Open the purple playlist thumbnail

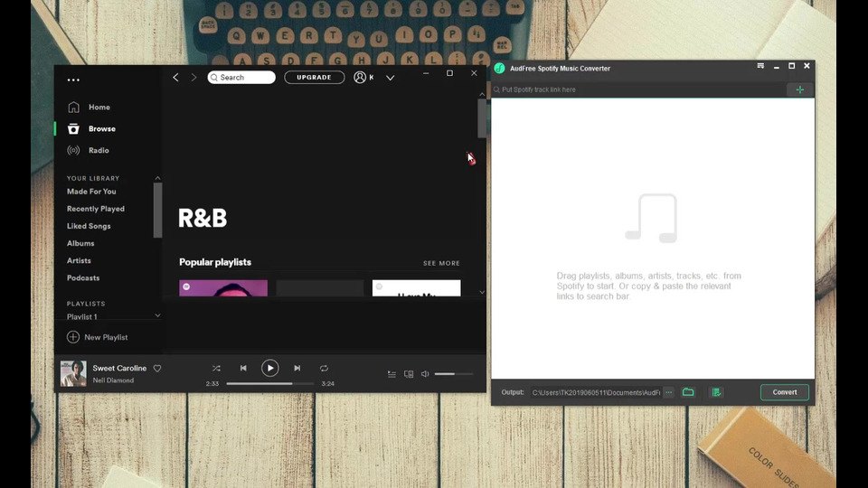coord(223,287)
